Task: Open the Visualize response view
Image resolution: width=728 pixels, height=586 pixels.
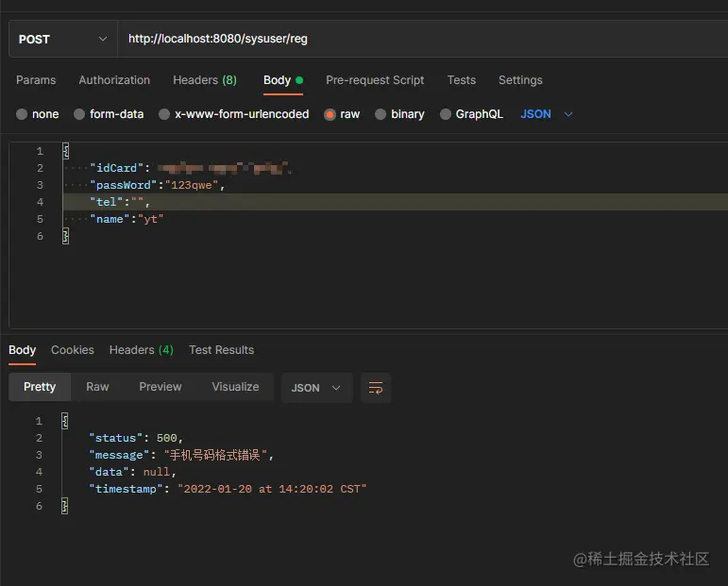Action: point(235,387)
